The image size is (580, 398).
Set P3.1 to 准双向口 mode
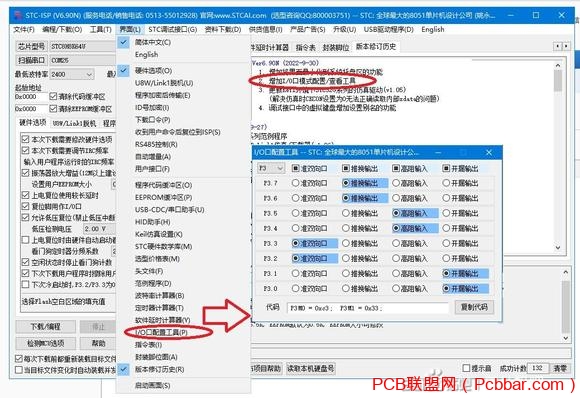tap(296, 274)
